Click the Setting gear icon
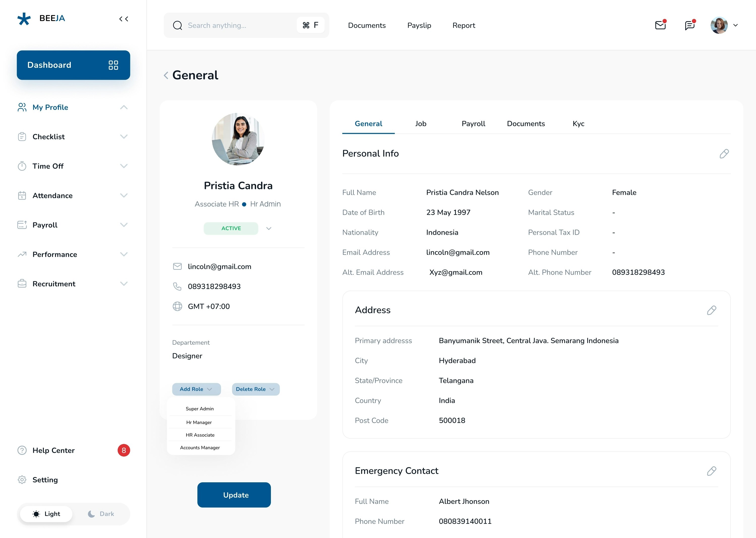 (x=22, y=480)
